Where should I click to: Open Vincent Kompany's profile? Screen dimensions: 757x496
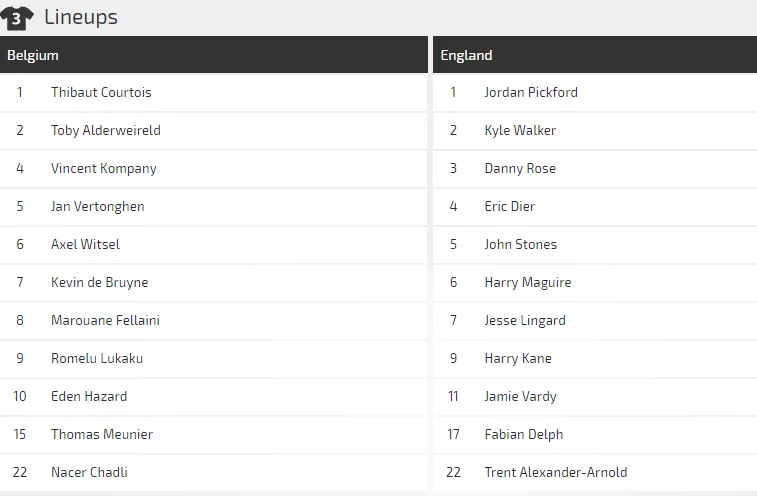[x=103, y=168]
